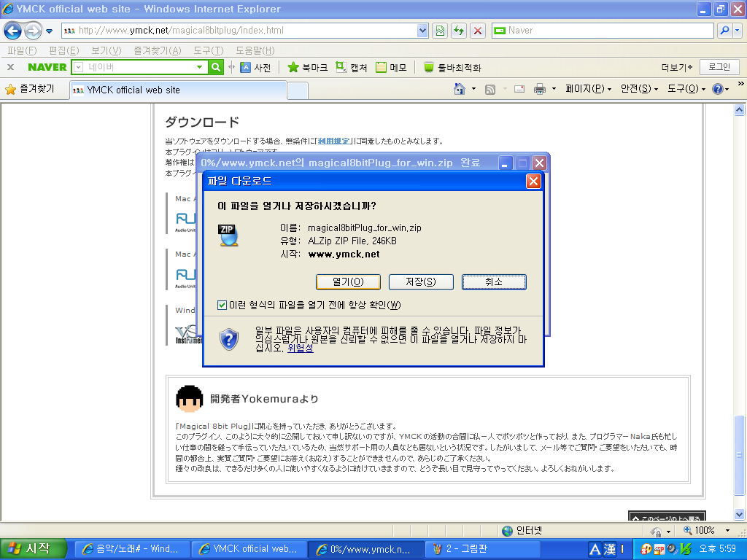This screenshot has width=747, height=560.
Task: Click the 열기(O) open button
Action: 348,282
